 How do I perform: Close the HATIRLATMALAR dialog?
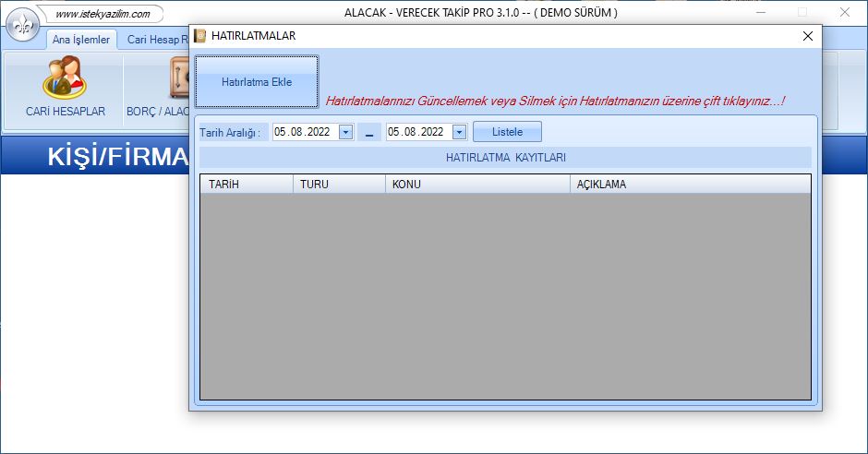[808, 36]
